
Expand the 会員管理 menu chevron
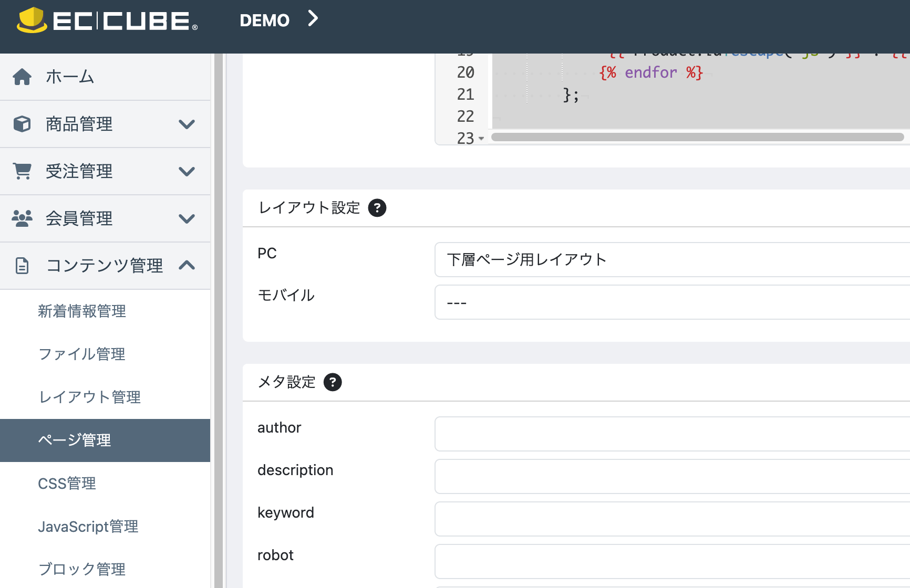187,218
